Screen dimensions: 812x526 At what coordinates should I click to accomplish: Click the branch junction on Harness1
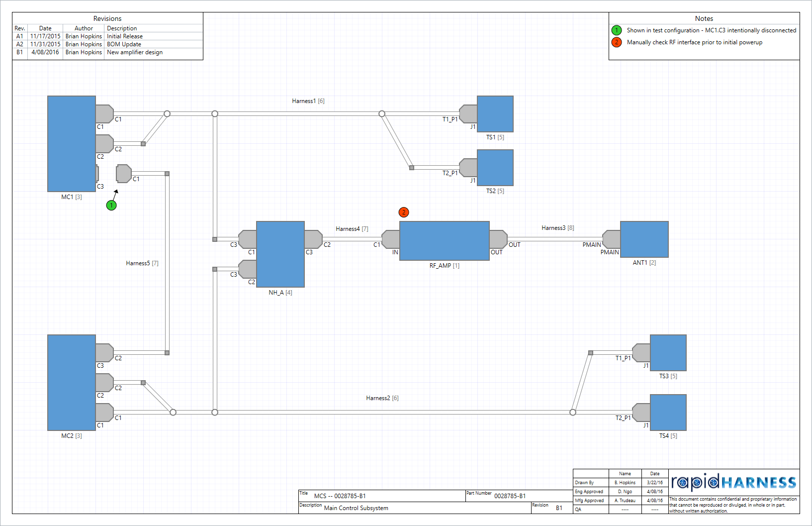click(214, 113)
